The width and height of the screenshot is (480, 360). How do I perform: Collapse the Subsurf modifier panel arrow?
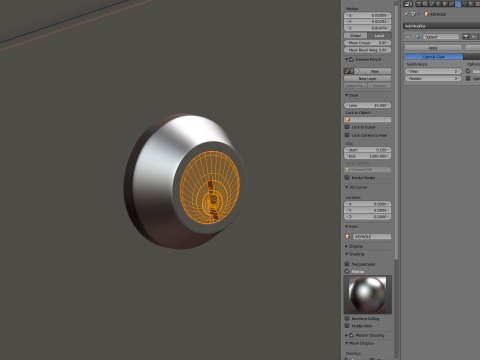click(x=408, y=37)
